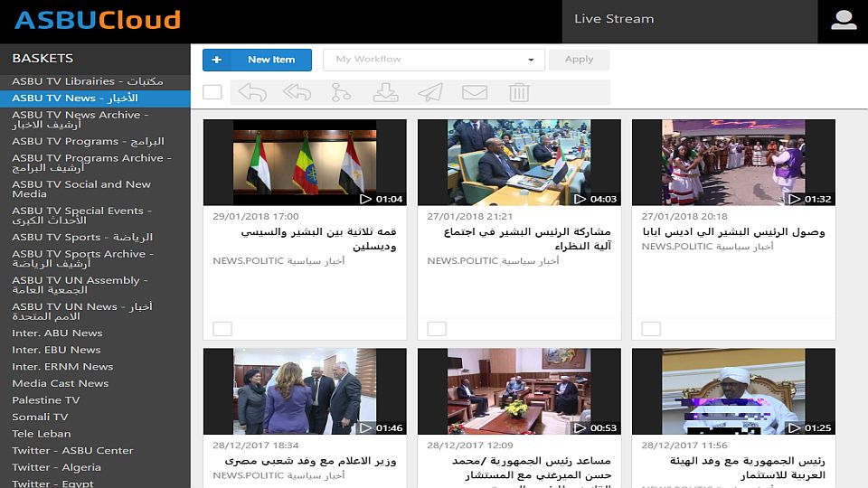Check the box for 29/01/2018 17:00 item

[x=222, y=329]
